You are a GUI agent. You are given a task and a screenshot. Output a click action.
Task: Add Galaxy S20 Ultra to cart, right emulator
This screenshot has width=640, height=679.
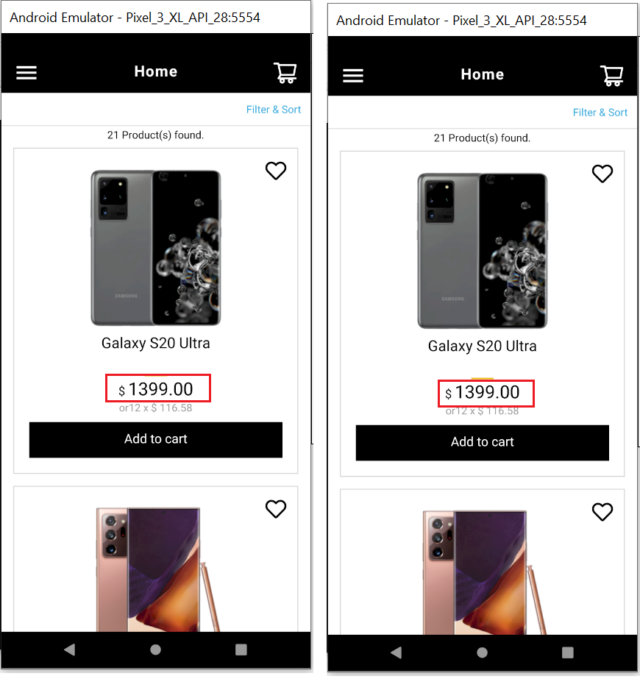pyautogui.click(x=482, y=443)
